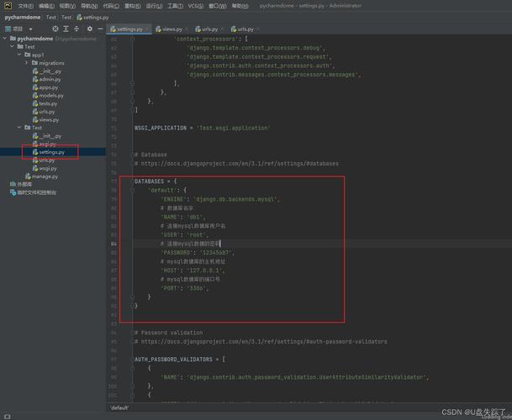
Task: Click the file icon in settings.py breadcrumb
Action: (79, 18)
